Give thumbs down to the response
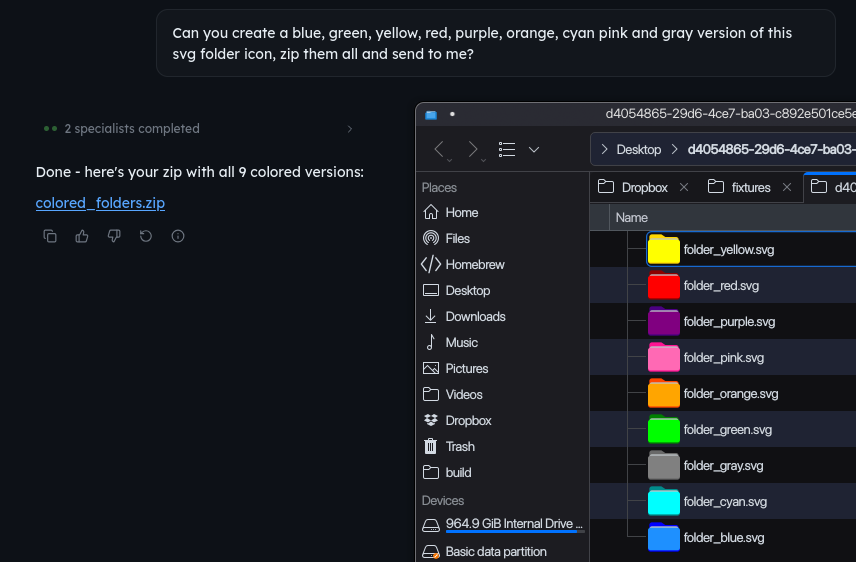 click(114, 236)
